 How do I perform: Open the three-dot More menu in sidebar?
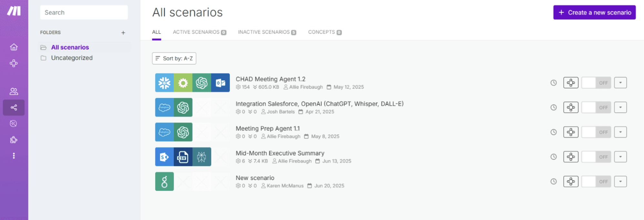pyautogui.click(x=14, y=156)
